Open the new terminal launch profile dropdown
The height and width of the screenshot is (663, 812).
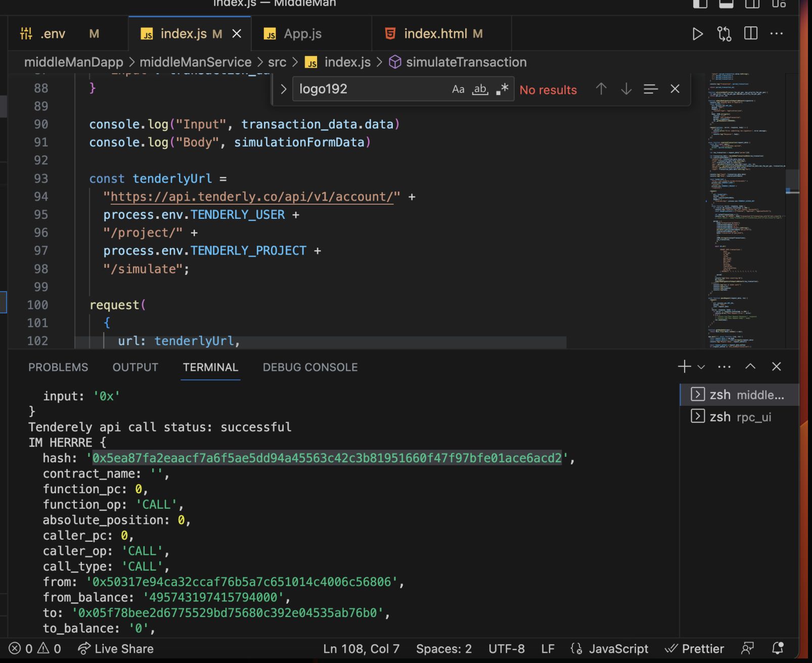click(x=701, y=367)
